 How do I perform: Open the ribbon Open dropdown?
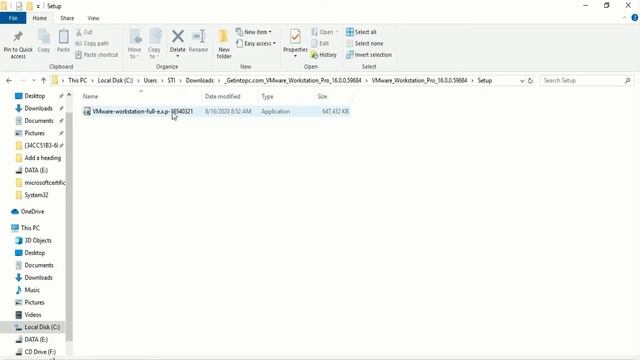pyautogui.click(x=324, y=32)
